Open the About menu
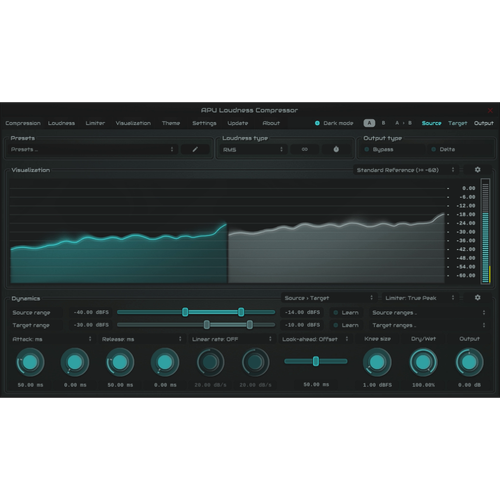 point(271,123)
